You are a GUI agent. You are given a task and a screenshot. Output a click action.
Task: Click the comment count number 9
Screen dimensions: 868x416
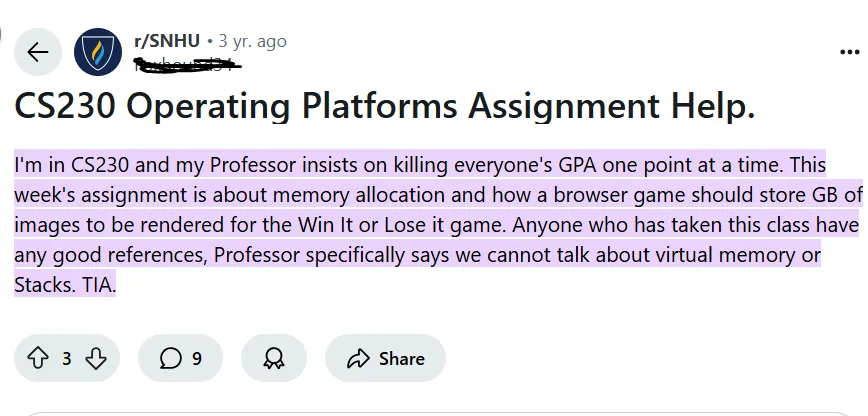click(197, 358)
